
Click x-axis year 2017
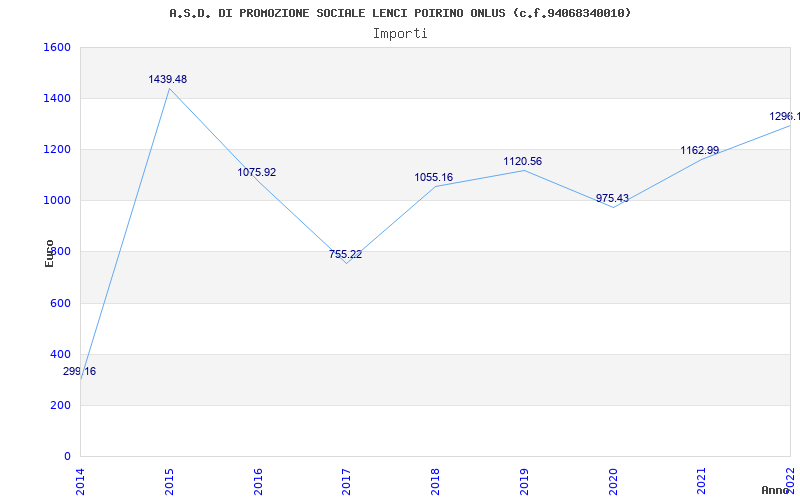347,481
